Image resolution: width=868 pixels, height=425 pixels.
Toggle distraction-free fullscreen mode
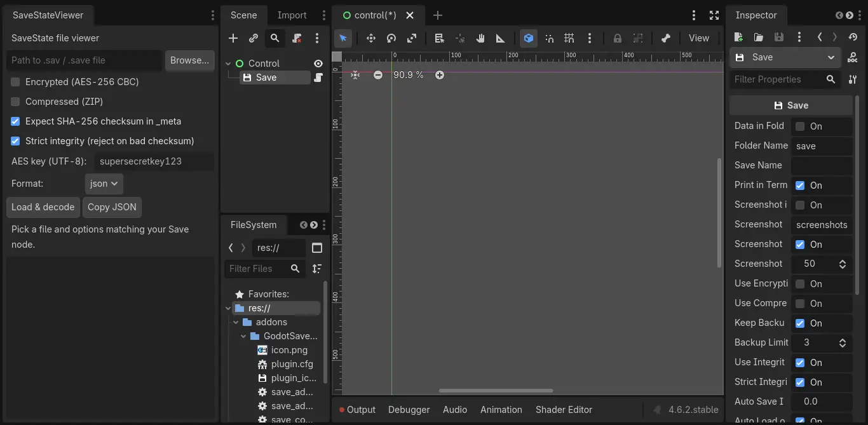click(714, 15)
